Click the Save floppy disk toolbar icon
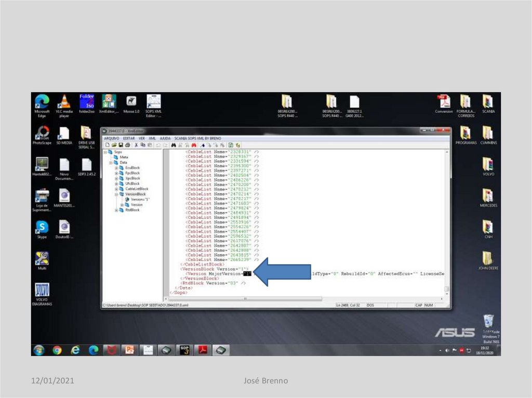 (x=121, y=145)
